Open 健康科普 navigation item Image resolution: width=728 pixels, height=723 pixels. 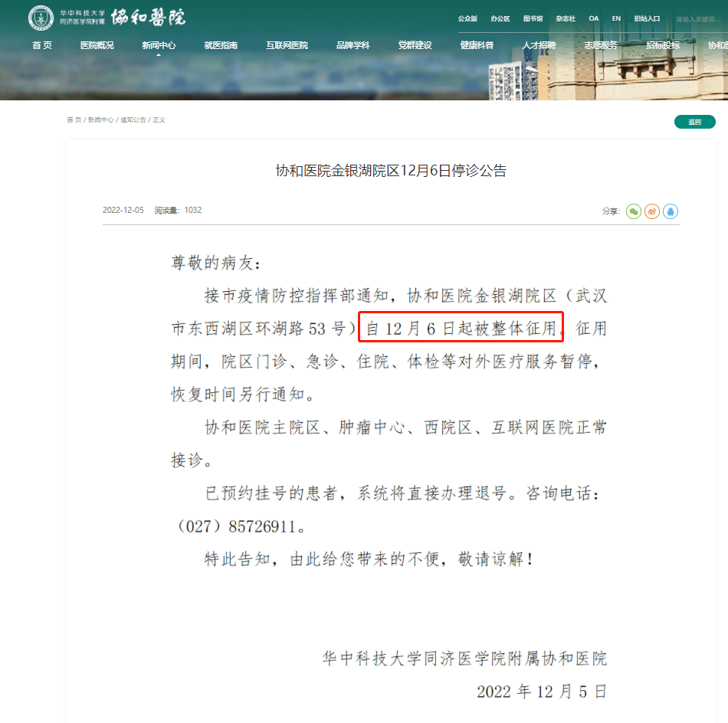477,45
